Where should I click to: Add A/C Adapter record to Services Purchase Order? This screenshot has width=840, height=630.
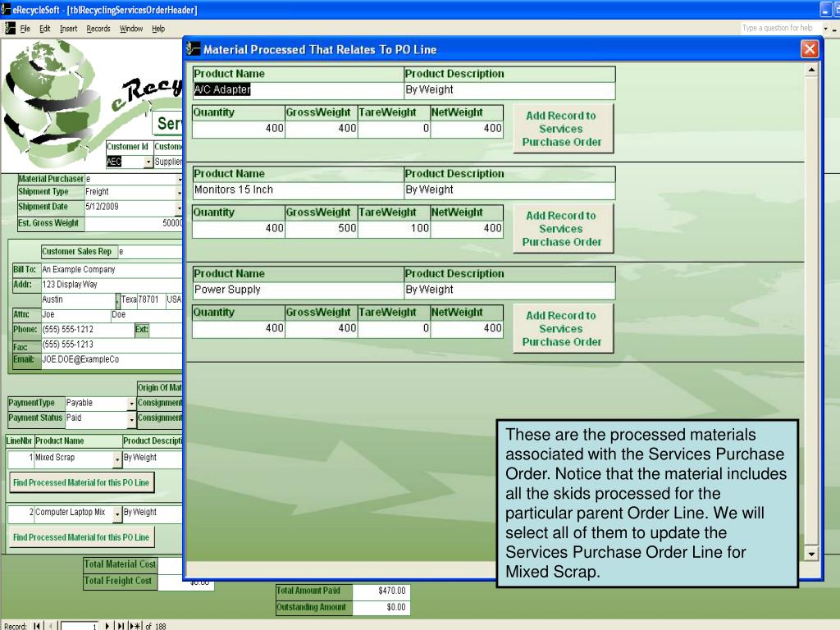[x=563, y=129]
